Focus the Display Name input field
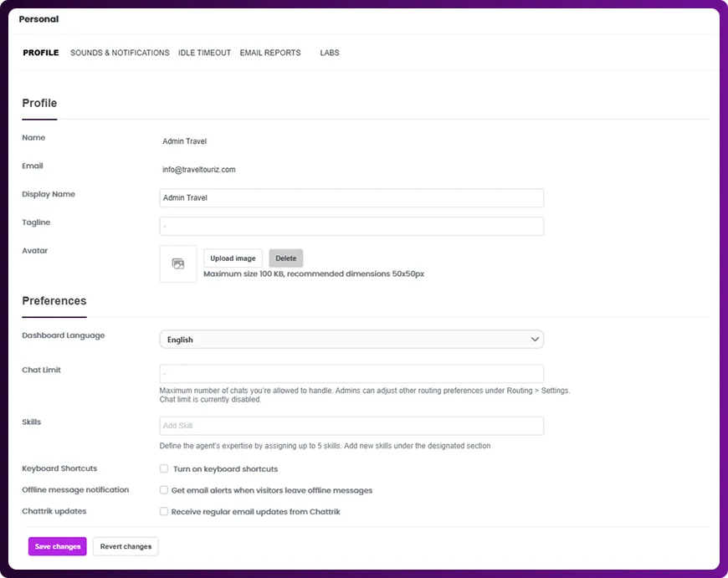 point(351,198)
